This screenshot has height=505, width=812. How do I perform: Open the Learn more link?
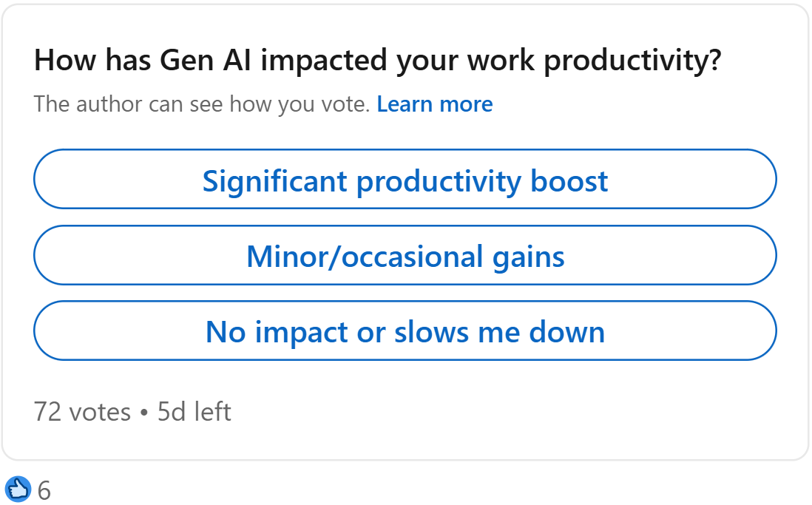click(435, 104)
